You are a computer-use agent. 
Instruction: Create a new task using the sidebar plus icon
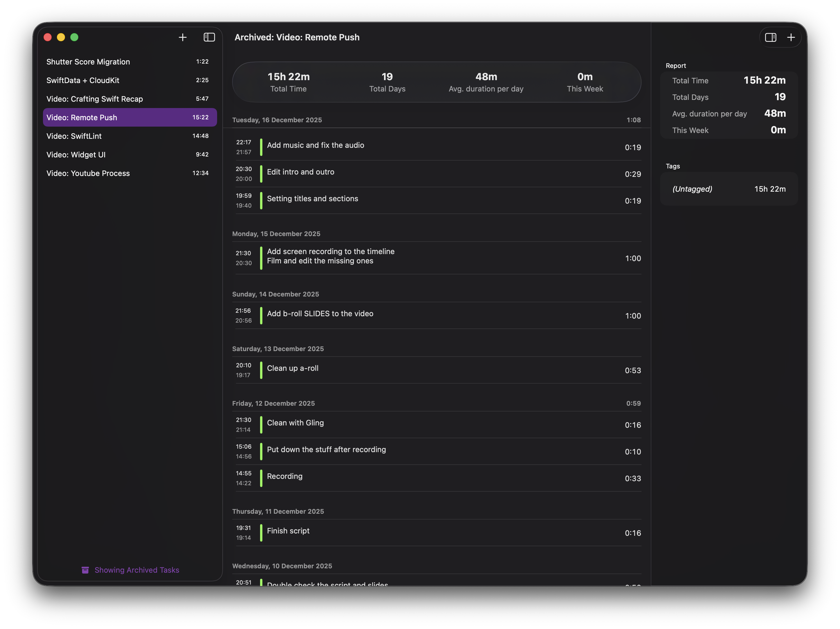coord(182,37)
